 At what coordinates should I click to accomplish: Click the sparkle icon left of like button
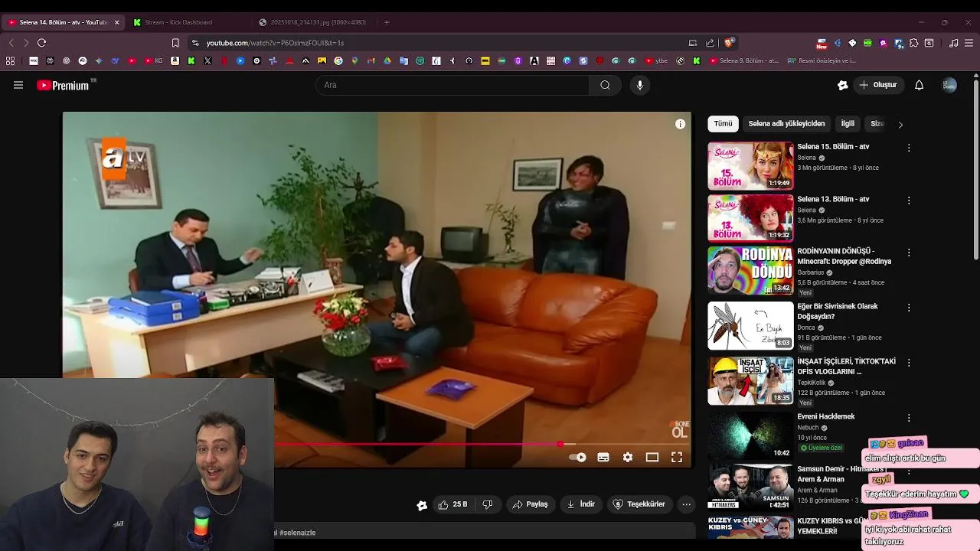[422, 505]
